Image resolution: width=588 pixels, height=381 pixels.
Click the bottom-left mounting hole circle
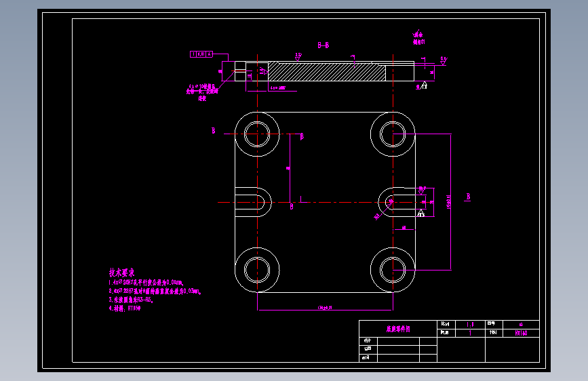coord(257,270)
